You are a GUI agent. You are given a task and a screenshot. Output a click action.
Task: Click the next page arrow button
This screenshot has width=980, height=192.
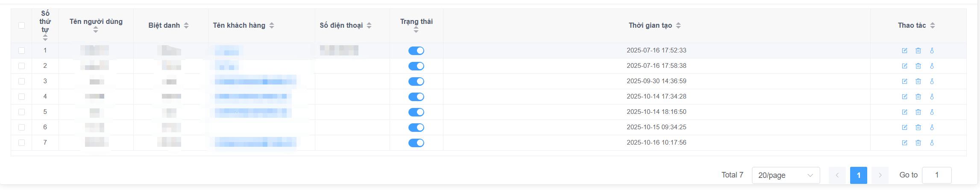tap(880, 175)
